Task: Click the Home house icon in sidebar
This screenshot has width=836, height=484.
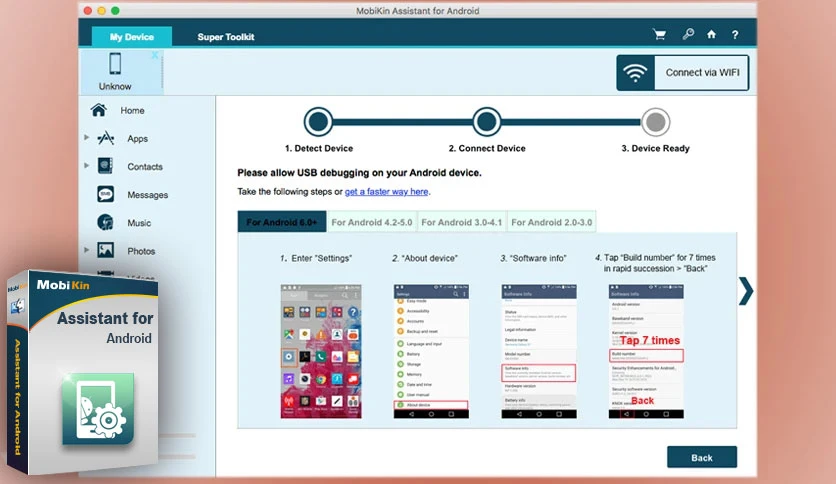Action: click(x=99, y=110)
